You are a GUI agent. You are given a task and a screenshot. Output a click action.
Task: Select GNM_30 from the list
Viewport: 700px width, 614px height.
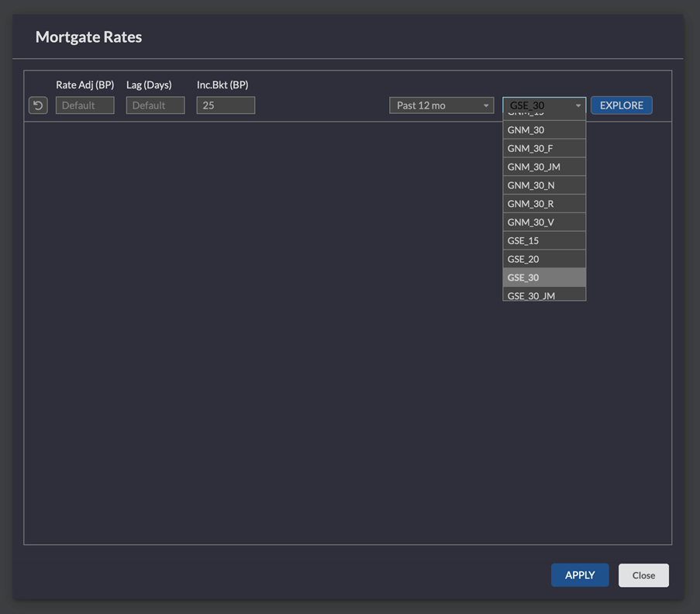(544, 130)
